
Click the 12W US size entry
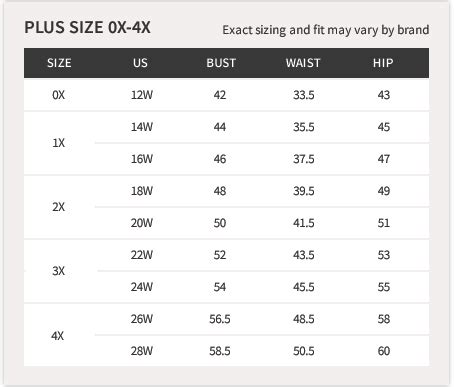142,95
